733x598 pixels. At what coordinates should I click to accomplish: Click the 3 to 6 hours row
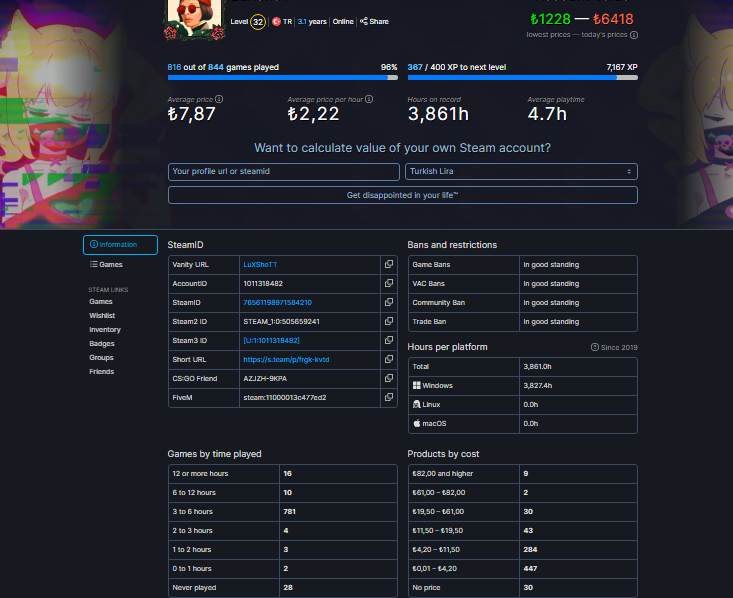coord(283,512)
